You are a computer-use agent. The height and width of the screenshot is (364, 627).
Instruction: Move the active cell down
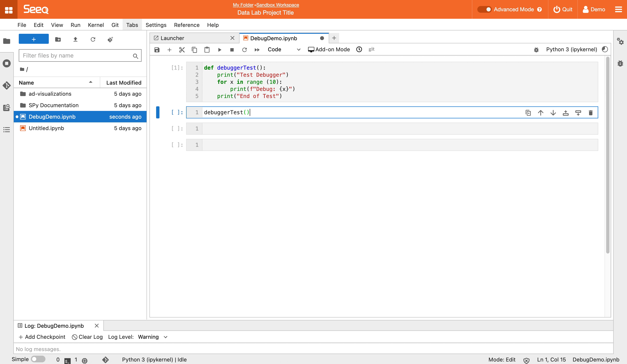(553, 113)
